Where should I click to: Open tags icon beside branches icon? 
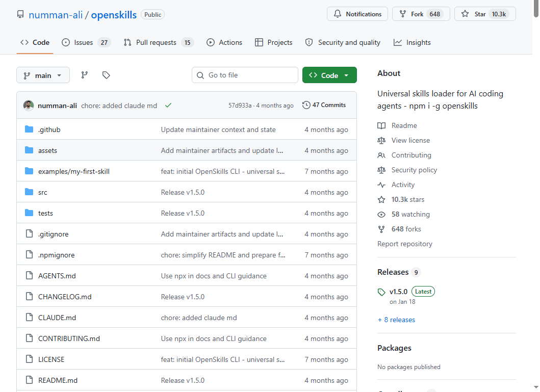coord(106,75)
